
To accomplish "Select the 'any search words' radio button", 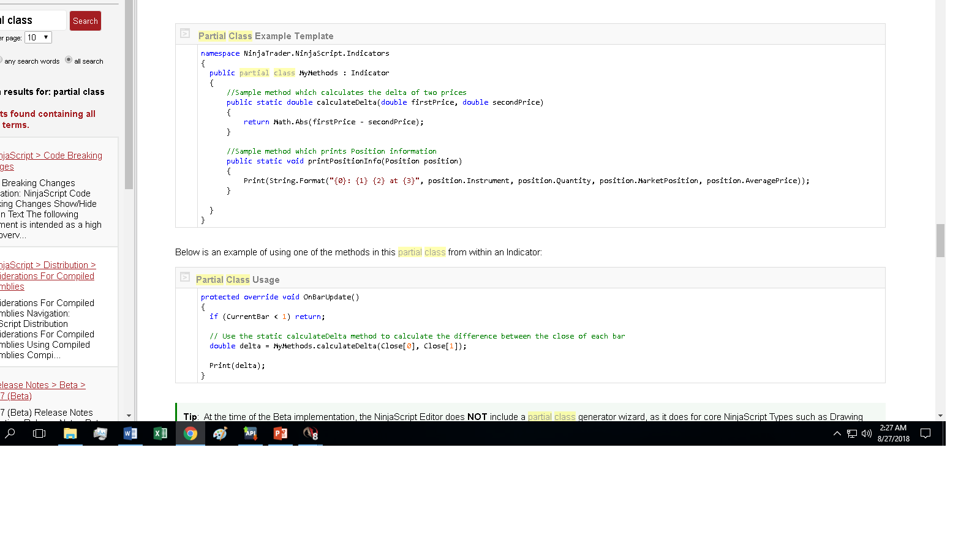I will [1, 60].
